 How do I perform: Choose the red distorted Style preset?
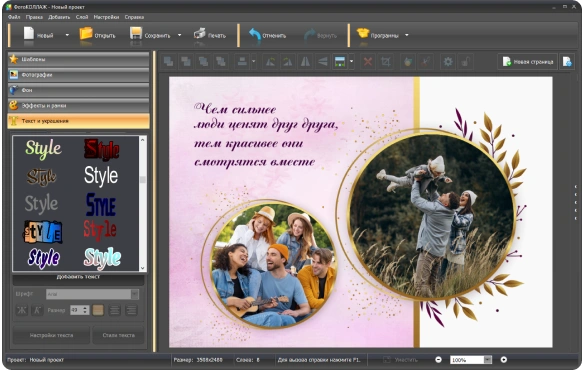(x=100, y=230)
